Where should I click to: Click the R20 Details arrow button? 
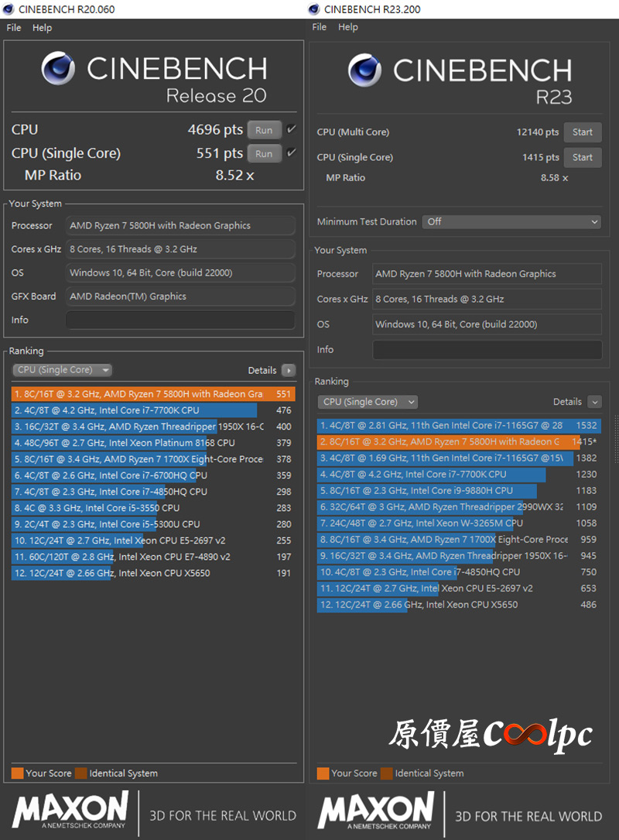[289, 370]
